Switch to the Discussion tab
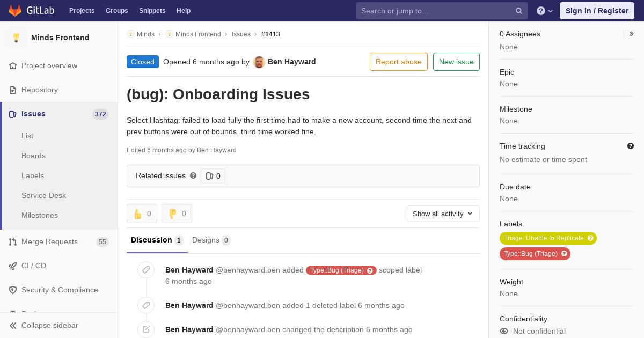This screenshot has height=338, width=644. point(157,240)
